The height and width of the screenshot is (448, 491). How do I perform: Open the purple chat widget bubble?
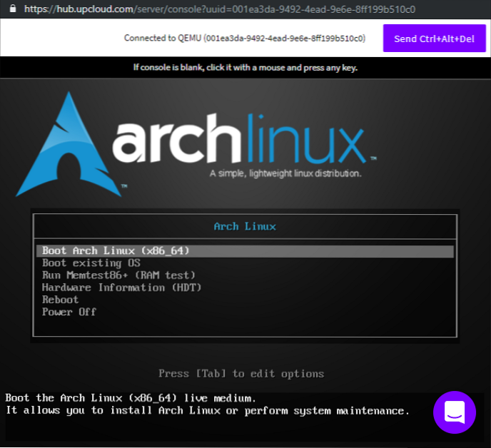tap(455, 412)
